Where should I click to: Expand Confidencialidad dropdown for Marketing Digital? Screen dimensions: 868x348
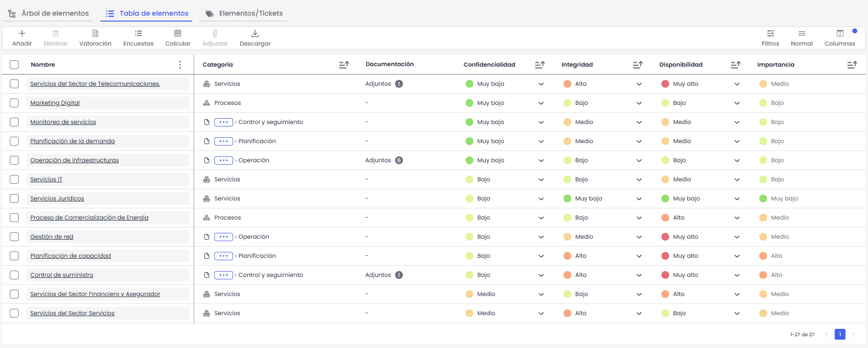pyautogui.click(x=541, y=103)
